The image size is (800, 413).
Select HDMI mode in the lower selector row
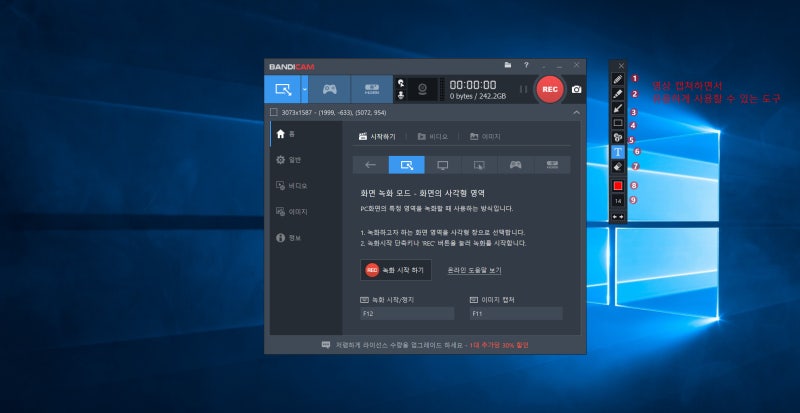point(552,165)
